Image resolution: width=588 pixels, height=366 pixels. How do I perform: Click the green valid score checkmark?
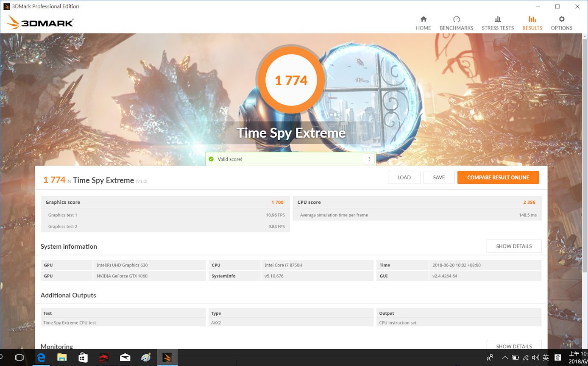(x=211, y=159)
